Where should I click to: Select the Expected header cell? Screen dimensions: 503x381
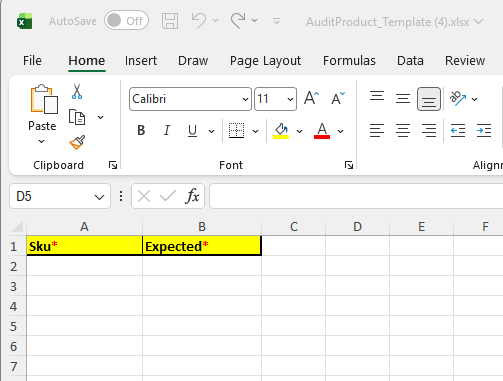click(x=202, y=246)
